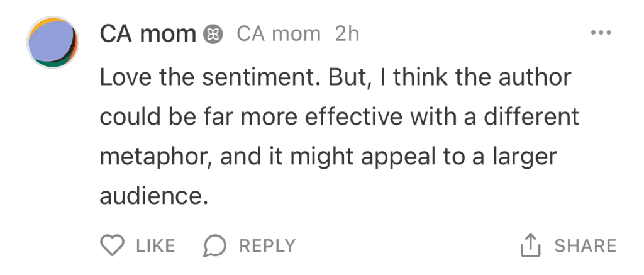The image size is (644, 275).
Task: Click the final word "audience." in comment
Action: (x=153, y=197)
